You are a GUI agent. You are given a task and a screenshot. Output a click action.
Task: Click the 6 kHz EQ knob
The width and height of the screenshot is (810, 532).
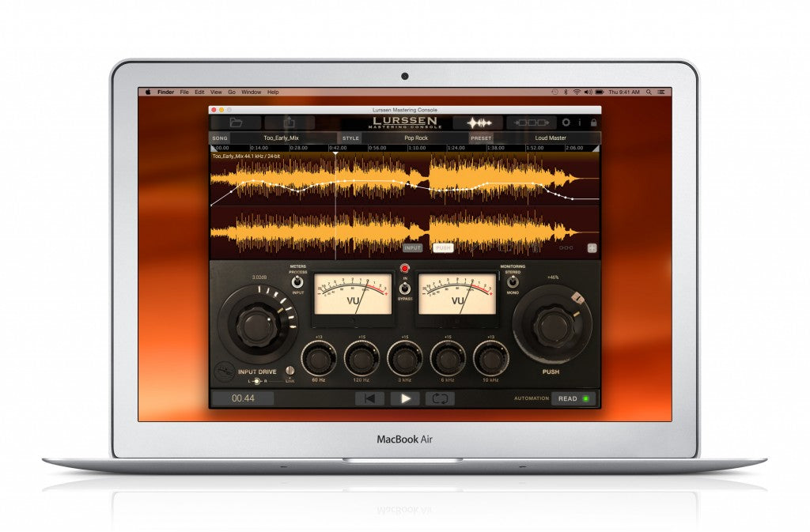point(448,359)
